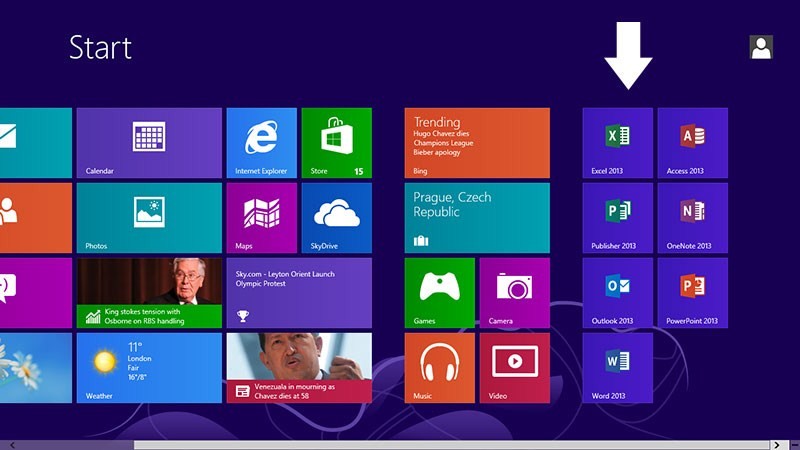Open the People tile
The width and height of the screenshot is (800, 450).
point(36,218)
